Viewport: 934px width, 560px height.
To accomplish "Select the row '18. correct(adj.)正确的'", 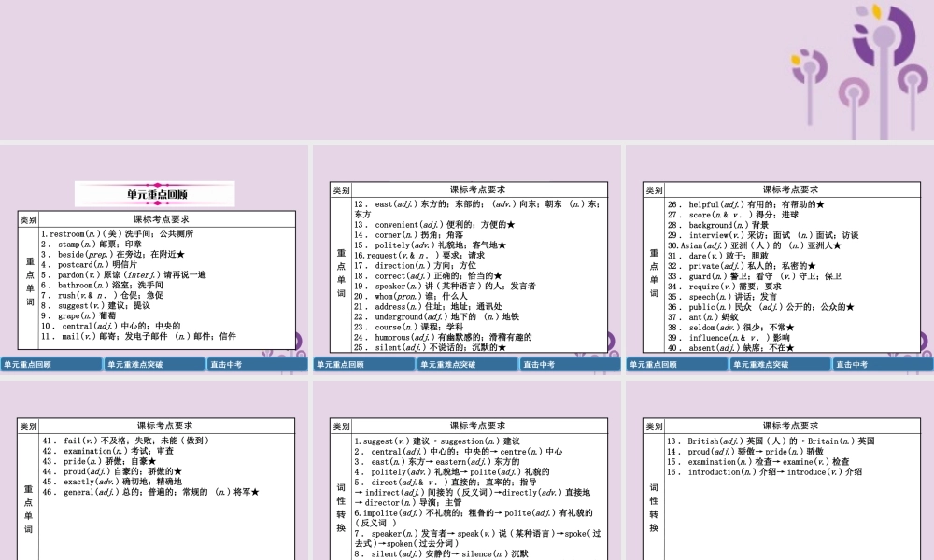I will [429, 276].
